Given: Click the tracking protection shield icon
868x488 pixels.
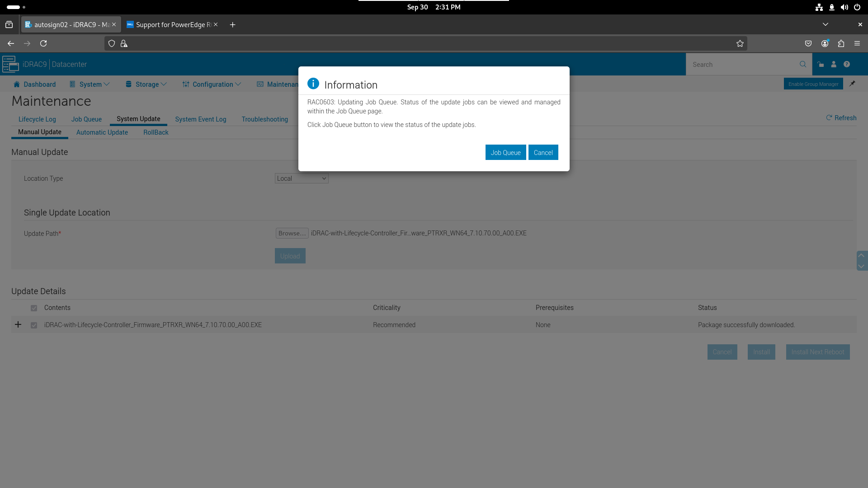Looking at the screenshot, I should click(x=112, y=43).
